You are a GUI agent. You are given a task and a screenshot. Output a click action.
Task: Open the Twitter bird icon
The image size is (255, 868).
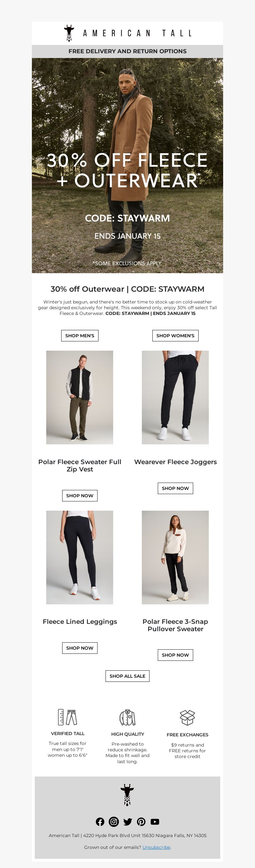[128, 821]
